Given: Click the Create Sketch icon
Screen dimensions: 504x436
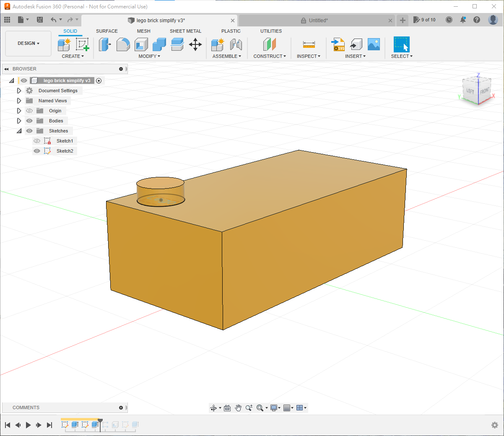Looking at the screenshot, I should point(82,44).
